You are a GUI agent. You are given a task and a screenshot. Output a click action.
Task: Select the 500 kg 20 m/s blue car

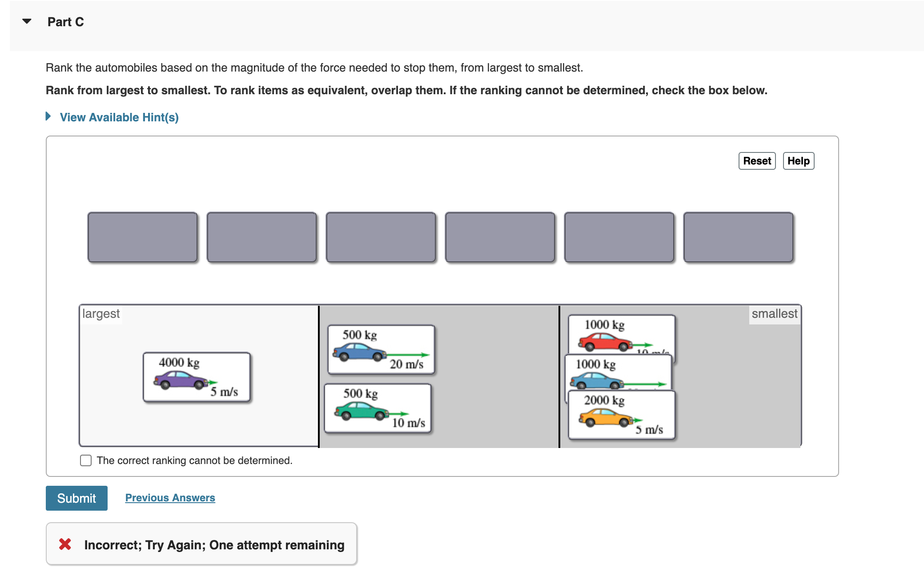381,349
